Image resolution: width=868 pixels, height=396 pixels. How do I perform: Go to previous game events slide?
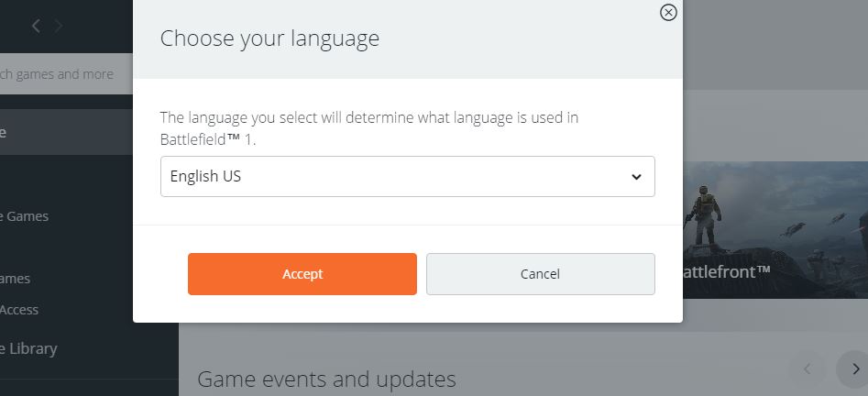808,369
